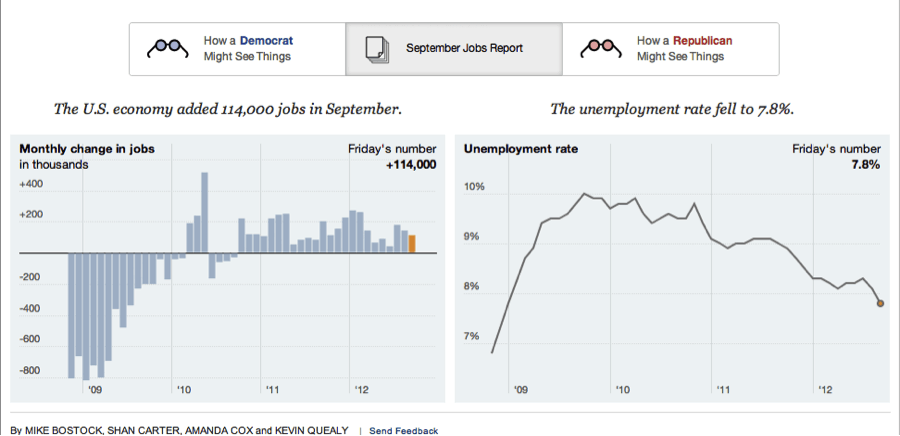Click the stacked documents report icon
900x436 pixels.
tap(376, 48)
